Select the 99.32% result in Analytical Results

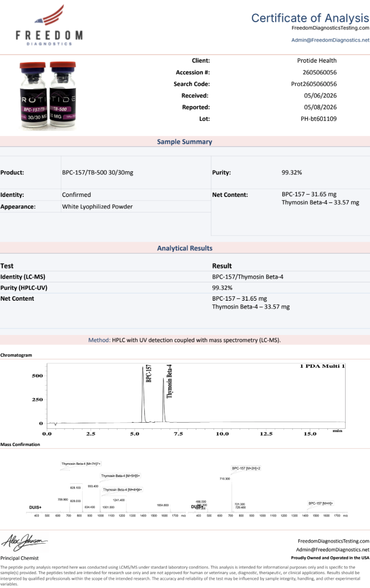click(222, 288)
